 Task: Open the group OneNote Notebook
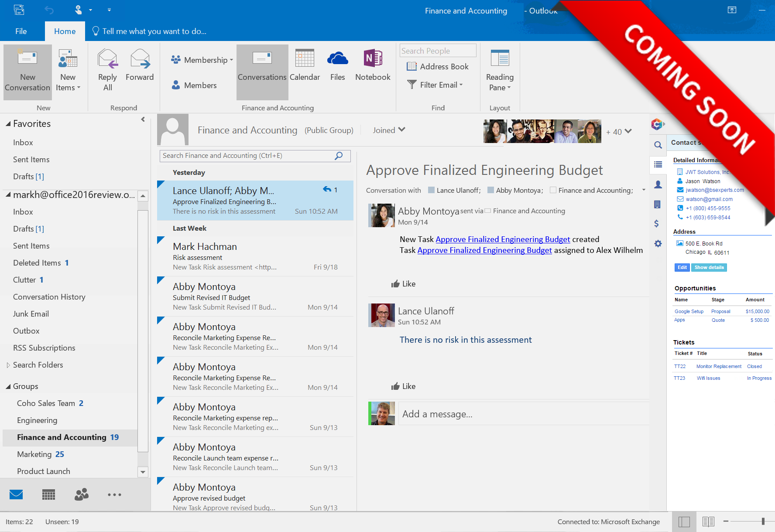(373, 65)
